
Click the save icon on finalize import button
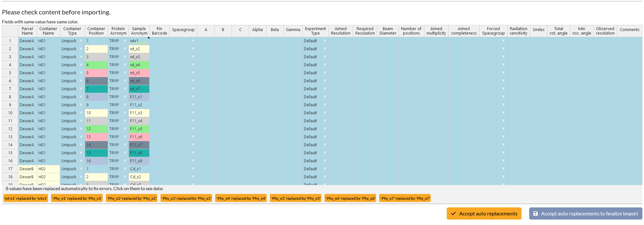(535, 214)
